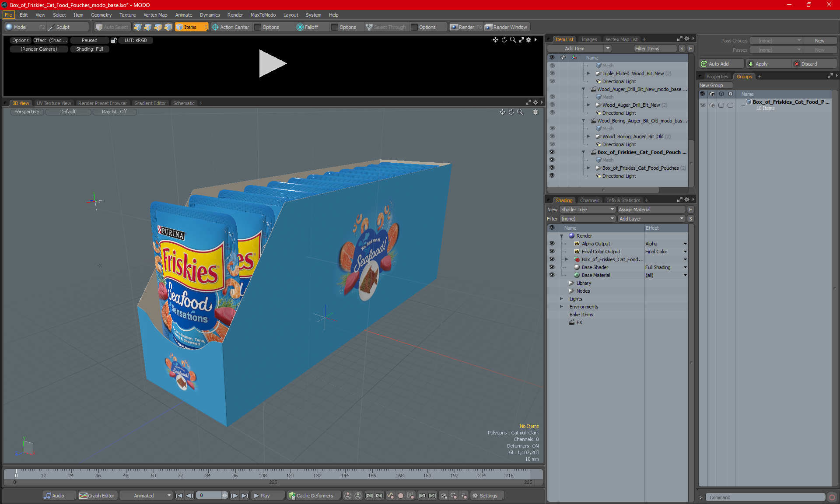Screen dimensions: 840x504
Task: Open Animated keying mode dropdown
Action: (146, 496)
